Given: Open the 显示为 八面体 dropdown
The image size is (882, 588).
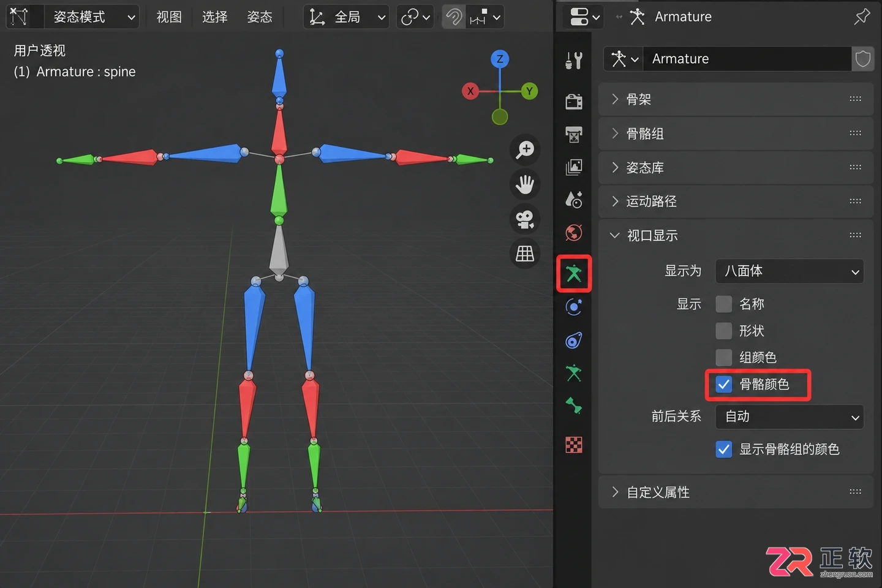Looking at the screenshot, I should pyautogui.click(x=790, y=271).
